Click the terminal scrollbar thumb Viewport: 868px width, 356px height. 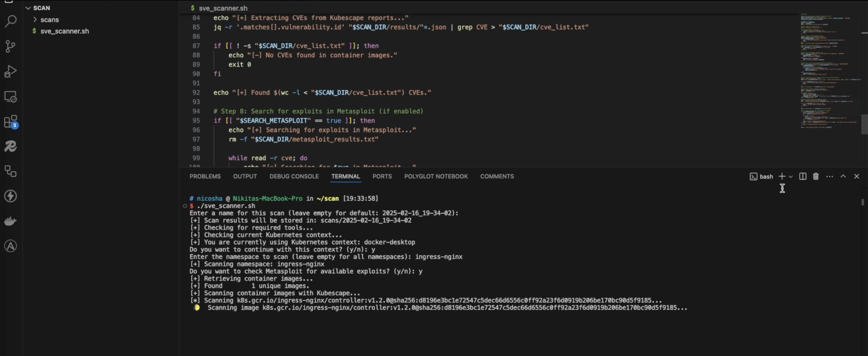tap(863, 202)
